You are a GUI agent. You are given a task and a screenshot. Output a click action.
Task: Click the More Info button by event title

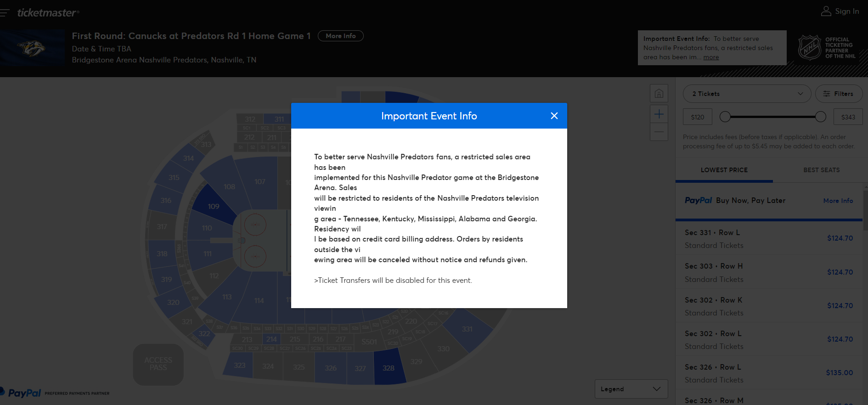coord(340,36)
